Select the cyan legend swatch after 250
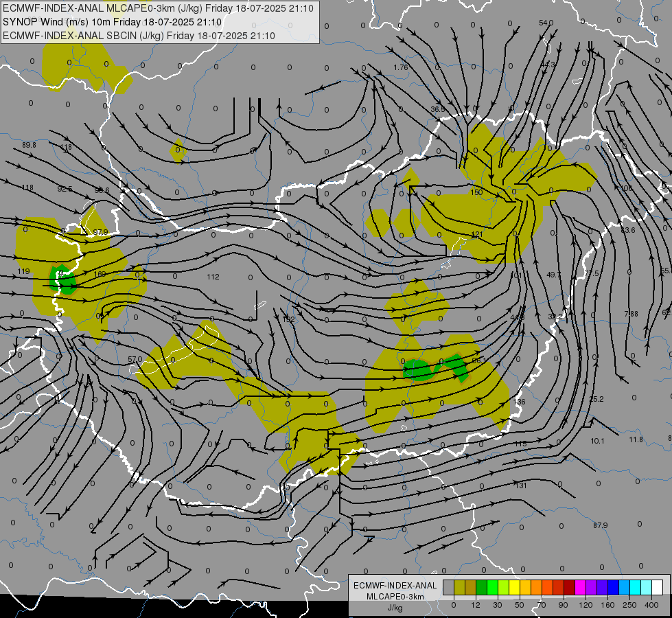Image resolution: width=672 pixels, height=618 pixels. (x=636, y=587)
